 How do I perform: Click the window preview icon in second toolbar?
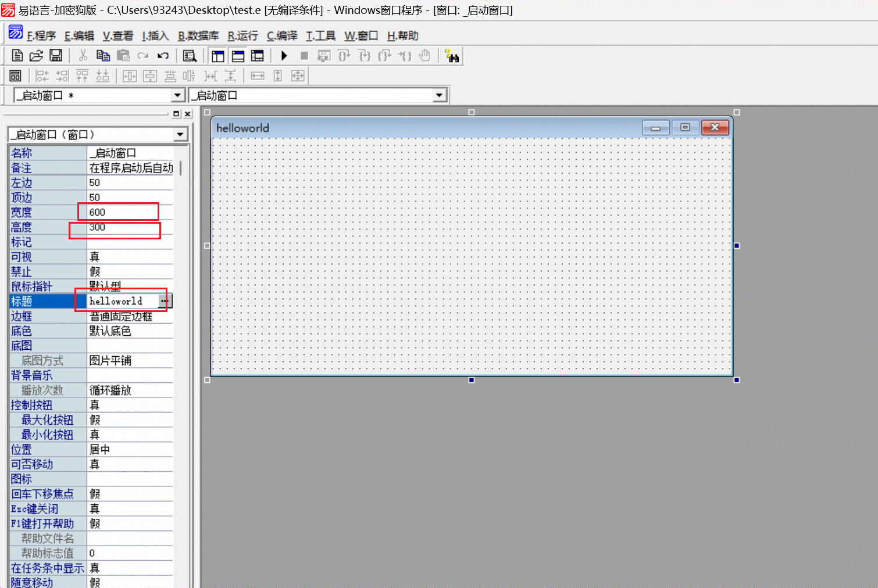pos(15,76)
